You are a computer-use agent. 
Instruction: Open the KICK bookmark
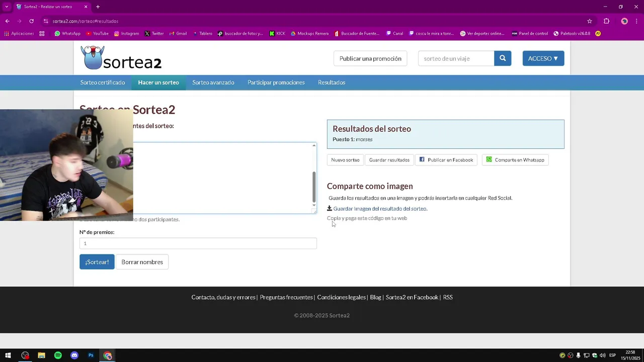[x=277, y=34]
